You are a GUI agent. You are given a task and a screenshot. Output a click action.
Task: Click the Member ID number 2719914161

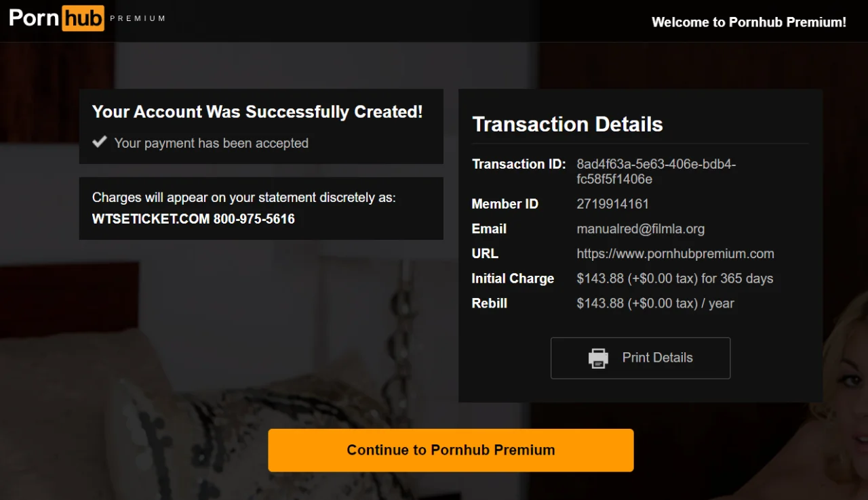point(613,204)
